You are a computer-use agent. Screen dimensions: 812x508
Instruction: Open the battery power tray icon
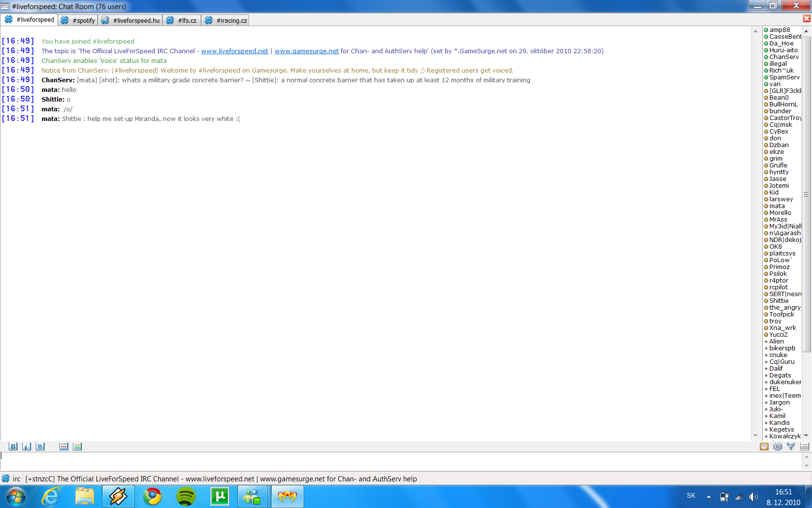pos(724,496)
